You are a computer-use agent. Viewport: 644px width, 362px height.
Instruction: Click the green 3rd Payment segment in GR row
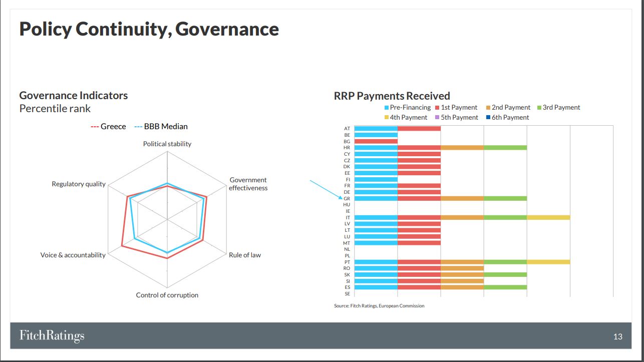pyautogui.click(x=505, y=198)
